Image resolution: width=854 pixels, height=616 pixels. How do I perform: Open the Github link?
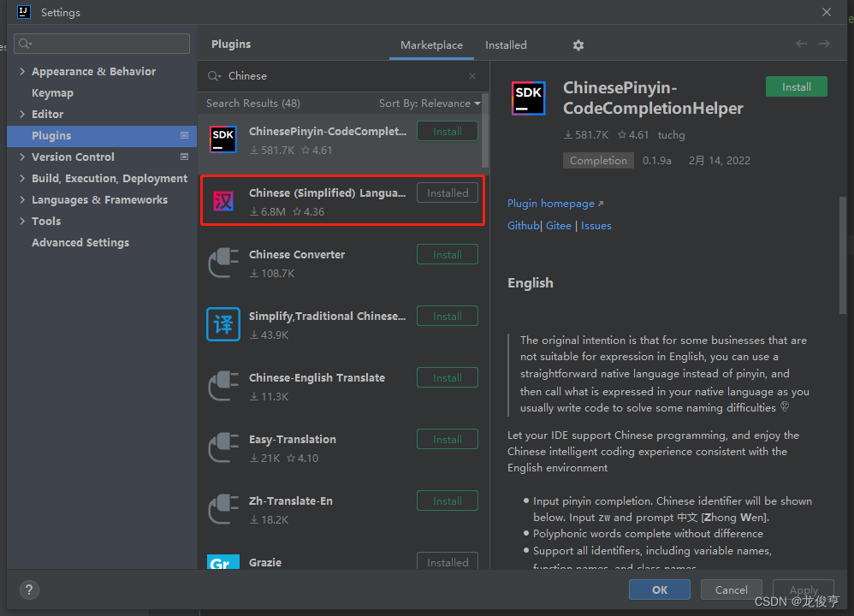tap(523, 226)
